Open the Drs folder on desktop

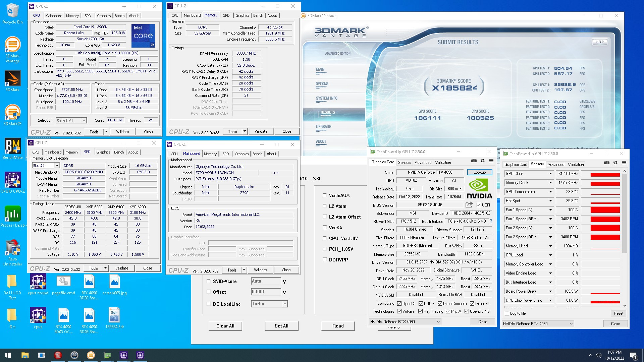pyautogui.click(x=12, y=318)
